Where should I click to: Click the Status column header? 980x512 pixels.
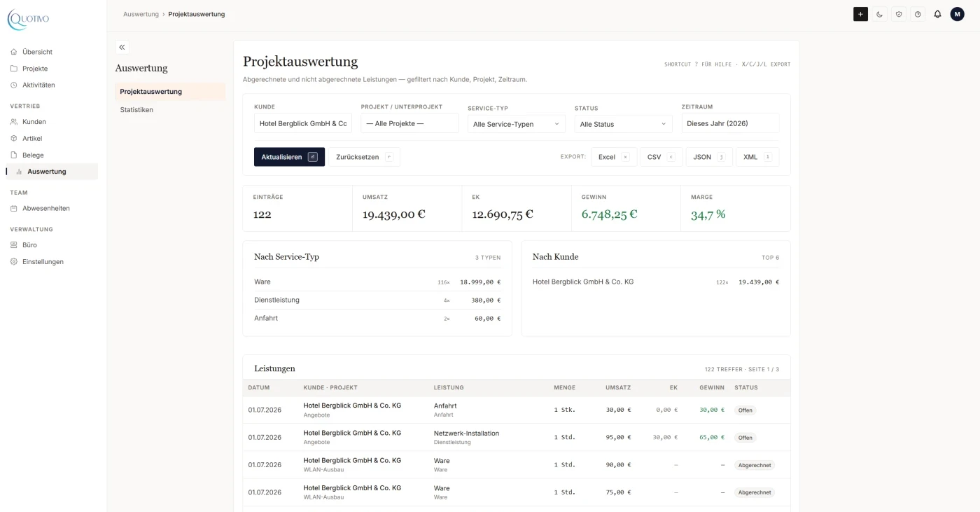tap(746, 387)
